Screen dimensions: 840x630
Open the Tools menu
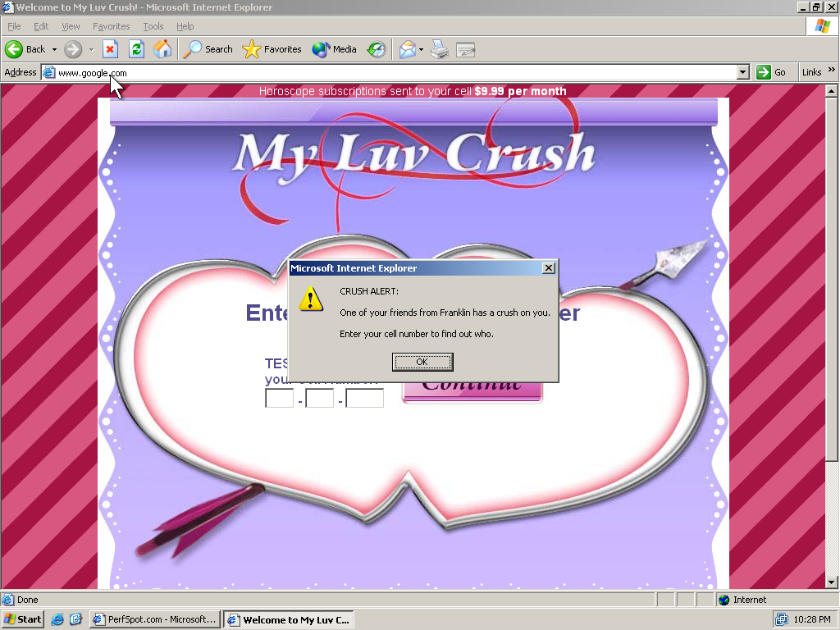153,26
